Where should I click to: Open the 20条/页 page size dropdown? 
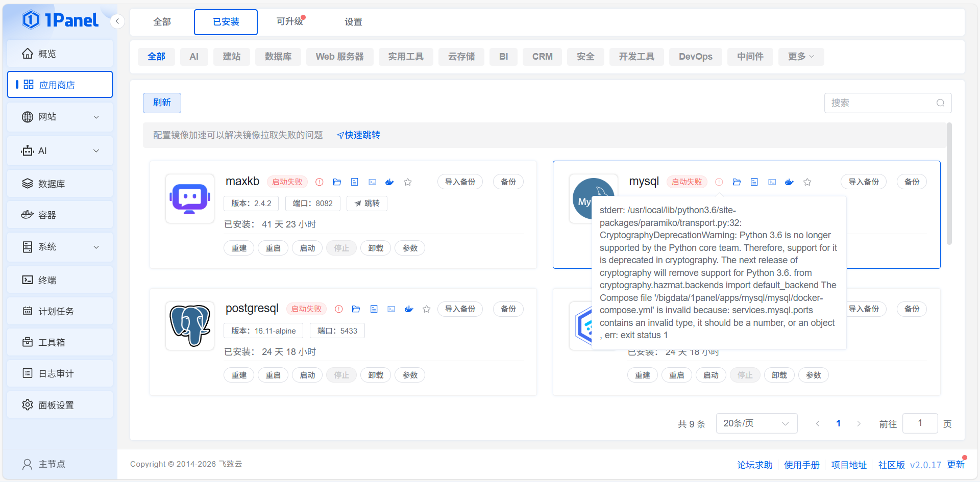pos(756,423)
